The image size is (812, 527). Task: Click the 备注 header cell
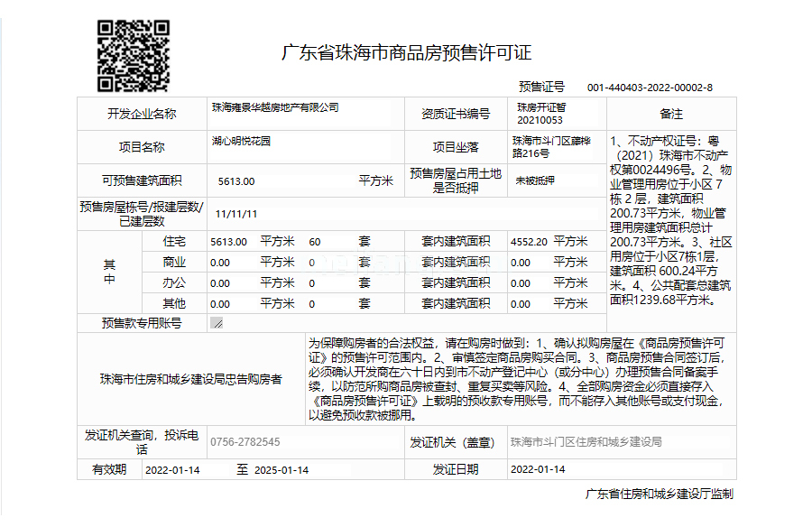[671, 114]
